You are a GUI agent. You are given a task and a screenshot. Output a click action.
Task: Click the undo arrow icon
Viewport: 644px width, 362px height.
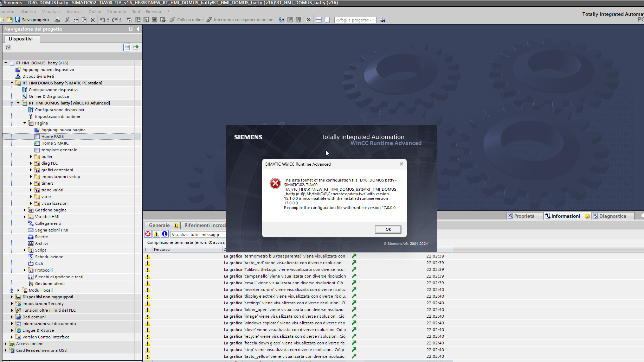tap(102, 20)
